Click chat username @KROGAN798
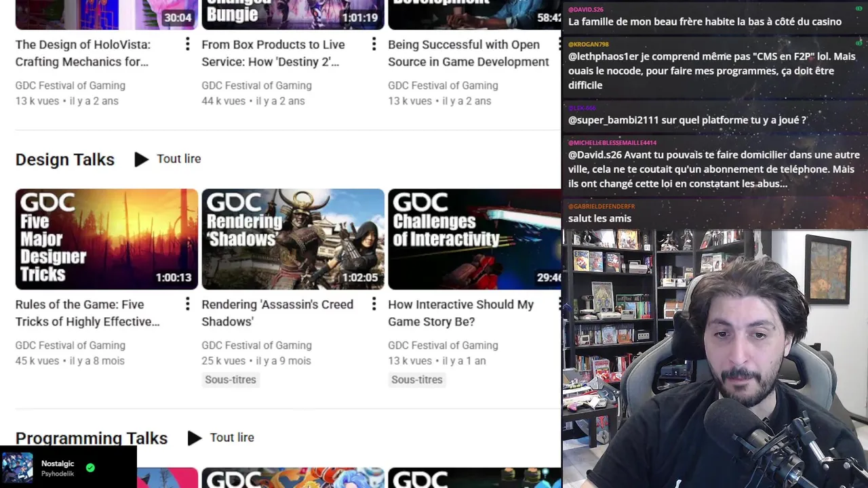This screenshot has height=488, width=868. pyautogui.click(x=589, y=45)
